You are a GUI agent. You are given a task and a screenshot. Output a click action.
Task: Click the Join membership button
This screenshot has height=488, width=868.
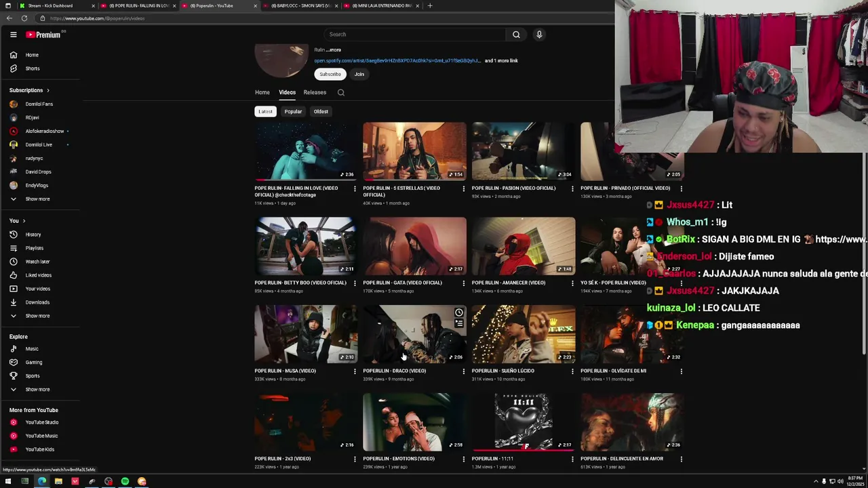click(359, 75)
